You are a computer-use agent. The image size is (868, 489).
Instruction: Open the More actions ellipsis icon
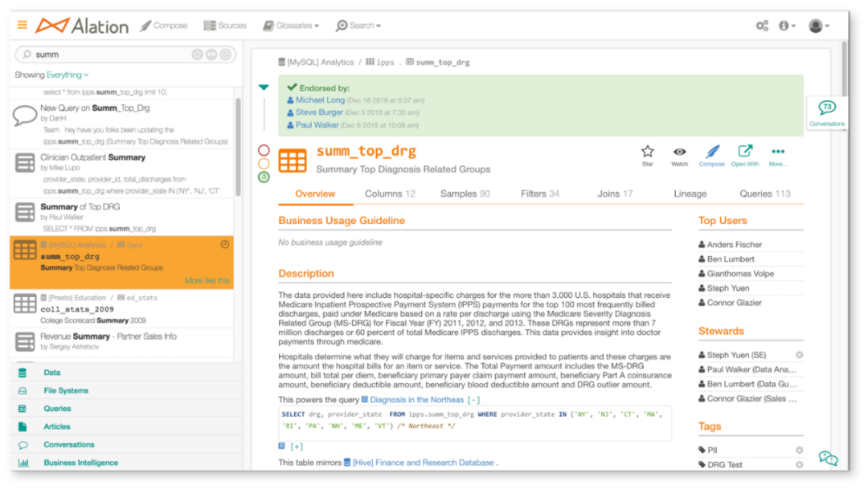[x=777, y=151]
